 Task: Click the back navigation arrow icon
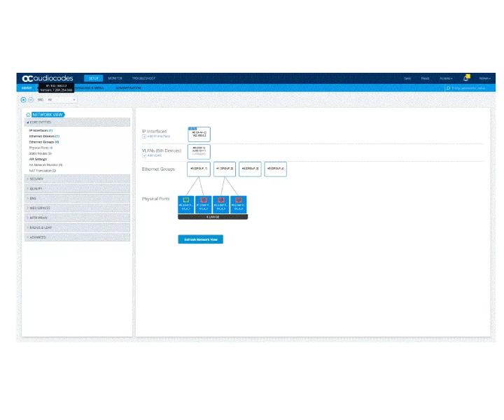click(24, 100)
